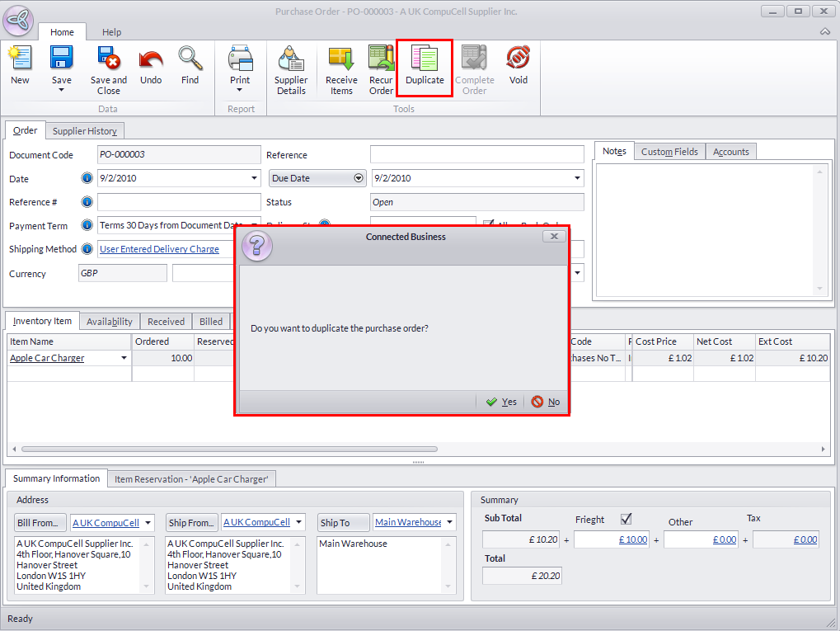Confirm duplication by pressing Yes
Screen dimensions: 840x631
501,402
